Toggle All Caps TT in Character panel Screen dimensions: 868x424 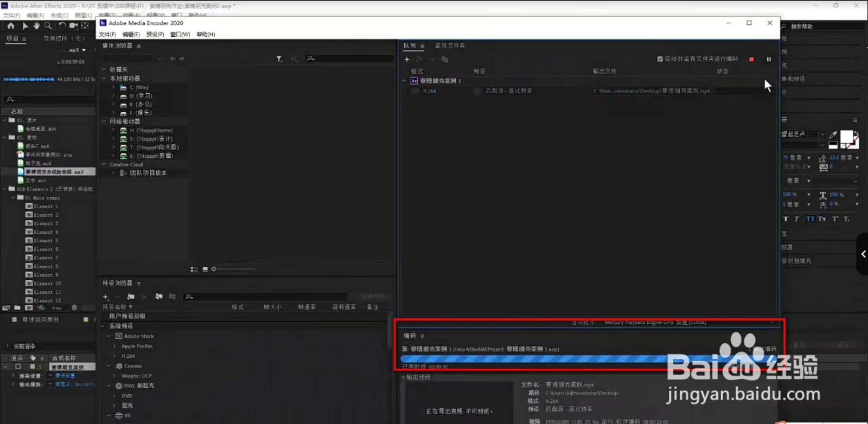pyautogui.click(x=810, y=219)
